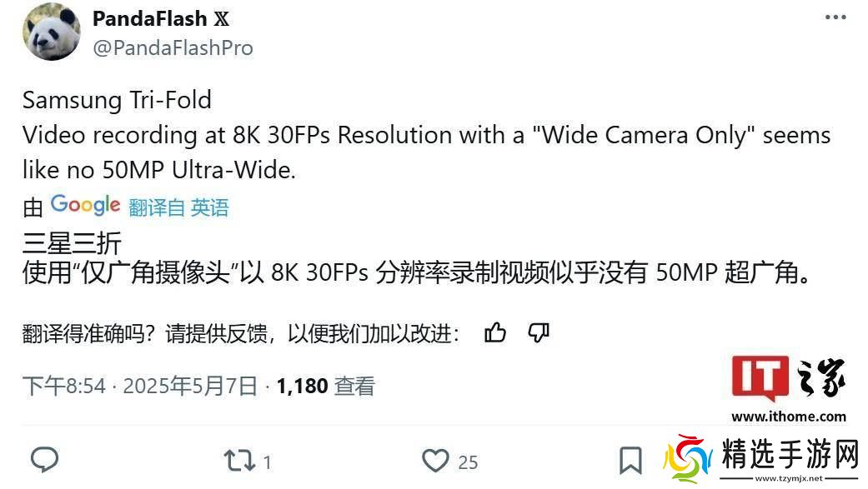The image size is (868, 489).
Task: Click the repost count number 1
Action: tap(267, 462)
